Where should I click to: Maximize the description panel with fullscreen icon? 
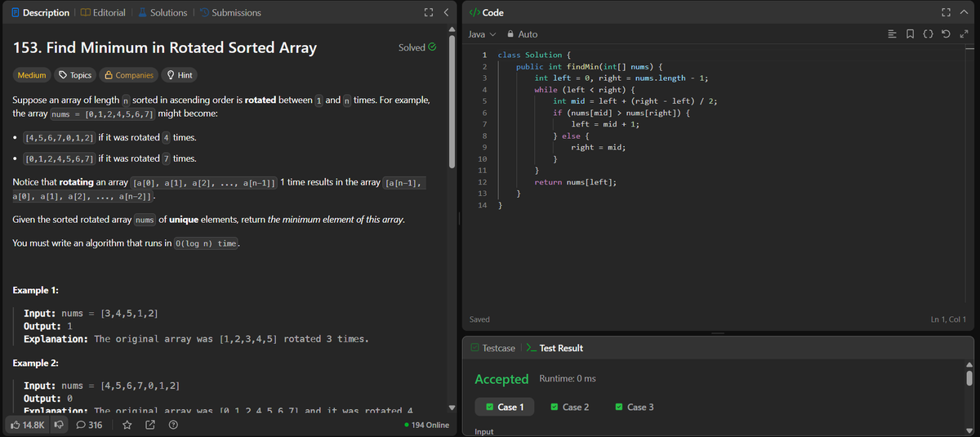[x=428, y=12]
